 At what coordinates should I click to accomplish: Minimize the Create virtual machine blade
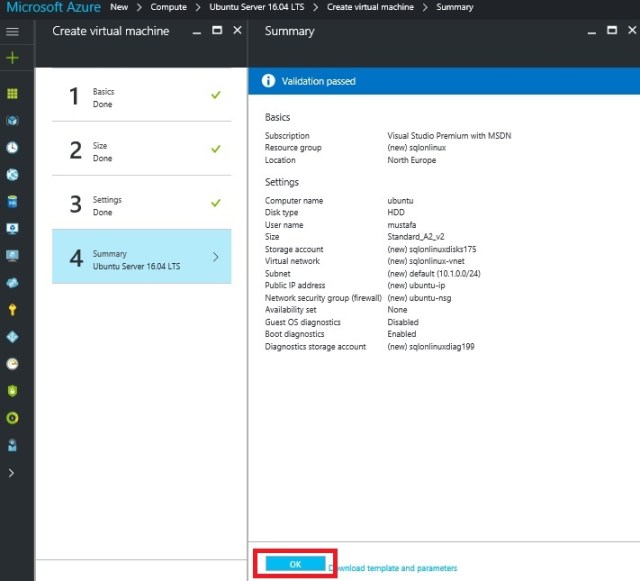(x=197, y=32)
